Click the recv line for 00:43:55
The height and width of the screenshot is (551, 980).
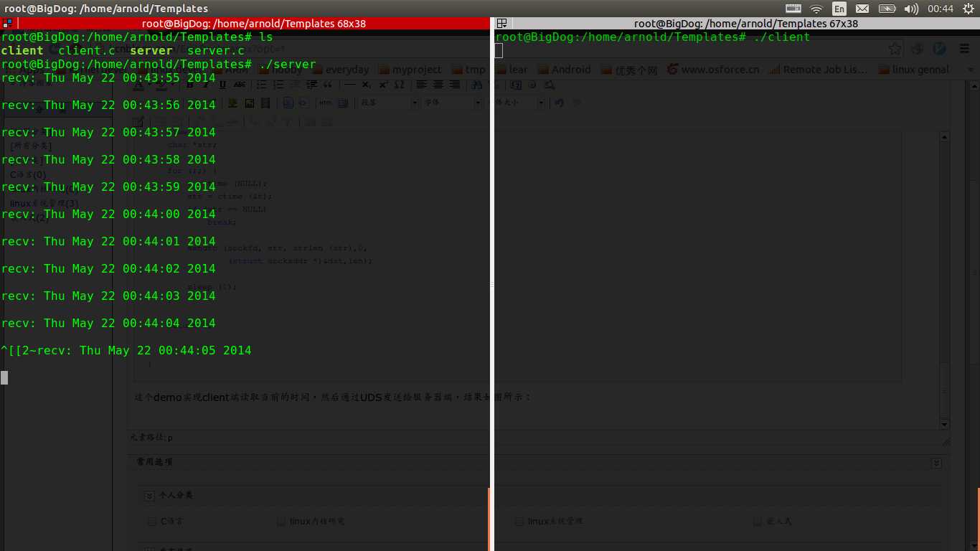pos(108,77)
